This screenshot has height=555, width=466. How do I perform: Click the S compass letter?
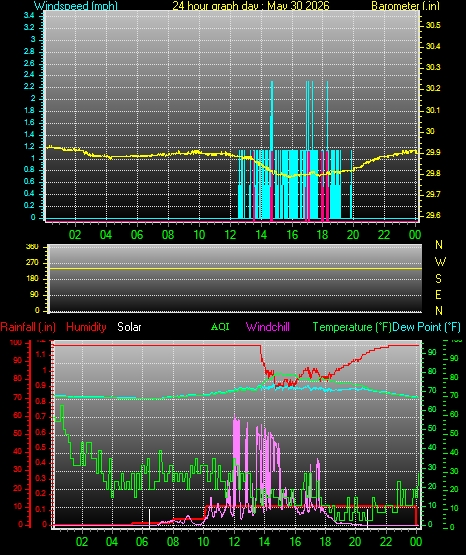point(438,279)
